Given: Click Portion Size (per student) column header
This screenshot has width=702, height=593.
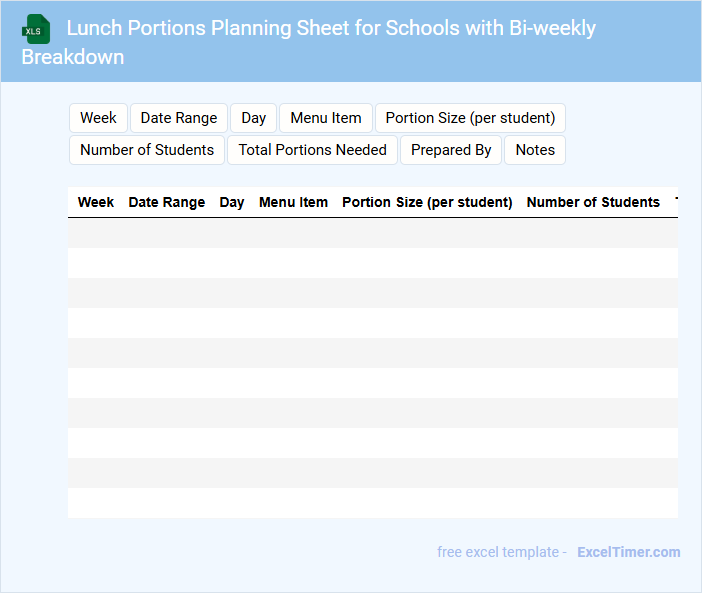Looking at the screenshot, I should (427, 202).
